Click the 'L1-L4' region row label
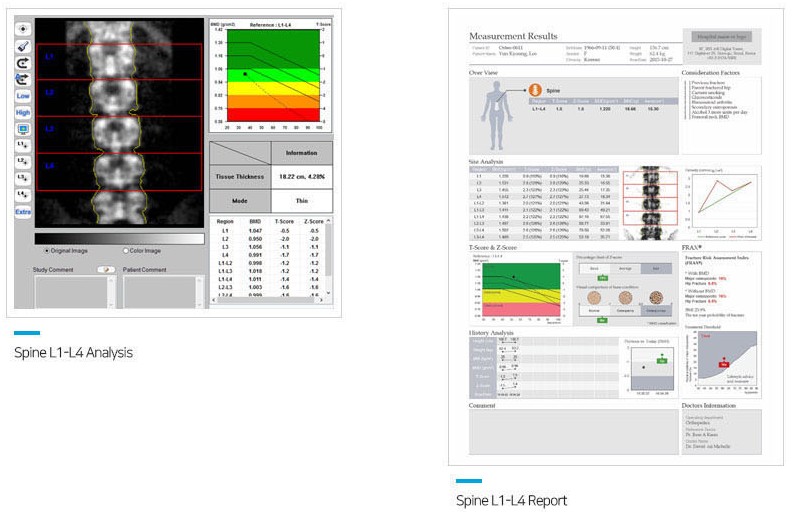 point(225,279)
